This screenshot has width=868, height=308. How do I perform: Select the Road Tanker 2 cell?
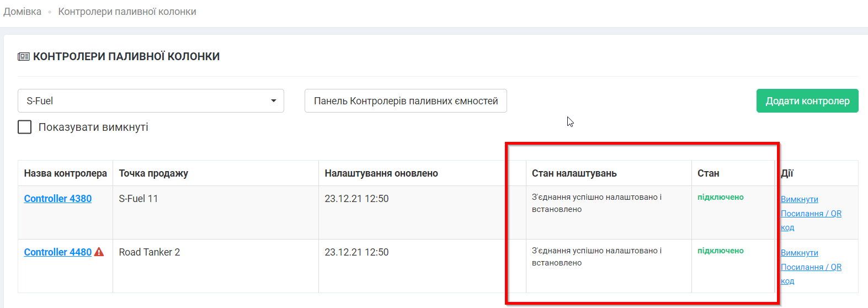(150, 252)
